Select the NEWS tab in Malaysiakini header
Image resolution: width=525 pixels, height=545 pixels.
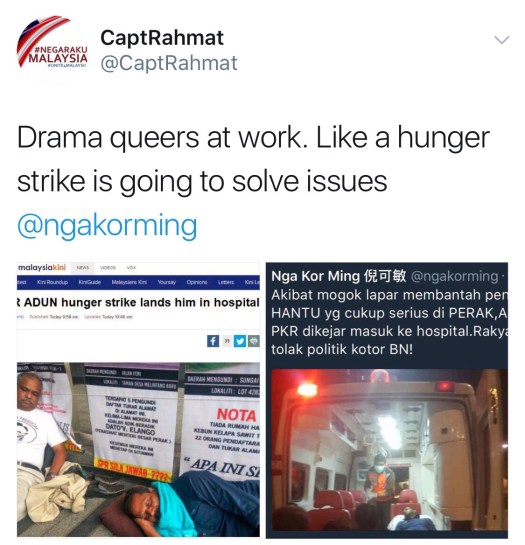[x=83, y=268]
